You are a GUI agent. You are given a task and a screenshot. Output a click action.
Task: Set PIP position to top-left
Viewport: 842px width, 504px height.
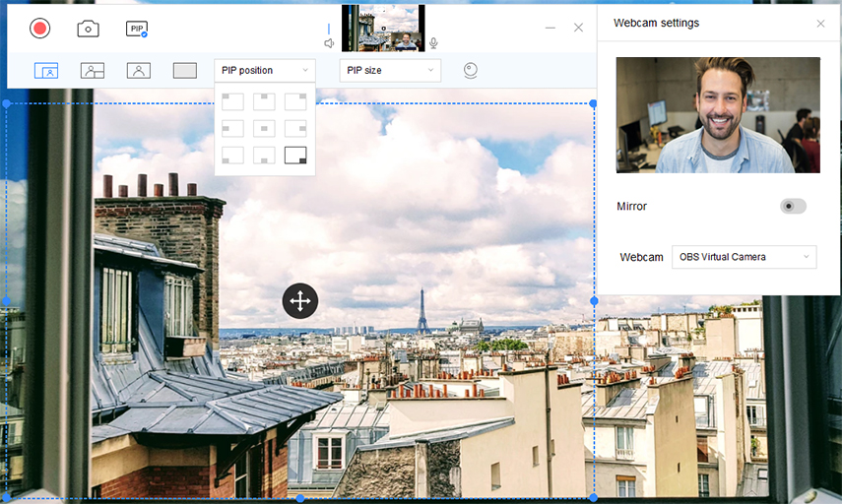[x=232, y=101]
